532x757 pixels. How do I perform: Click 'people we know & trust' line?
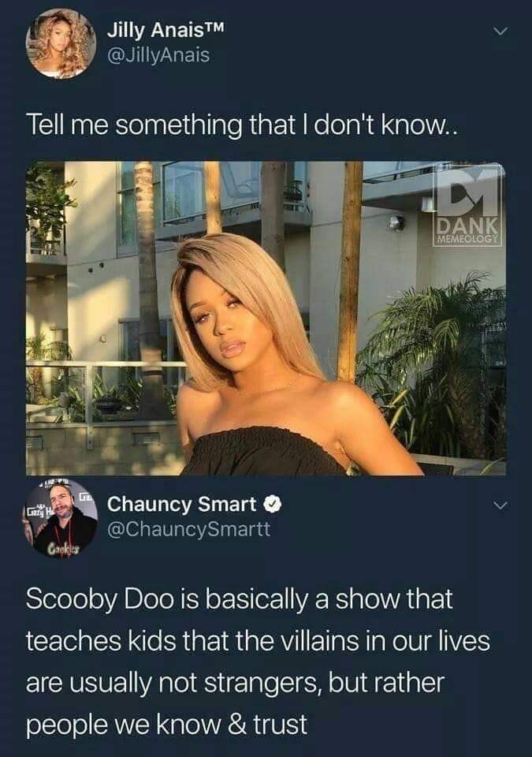(166, 725)
